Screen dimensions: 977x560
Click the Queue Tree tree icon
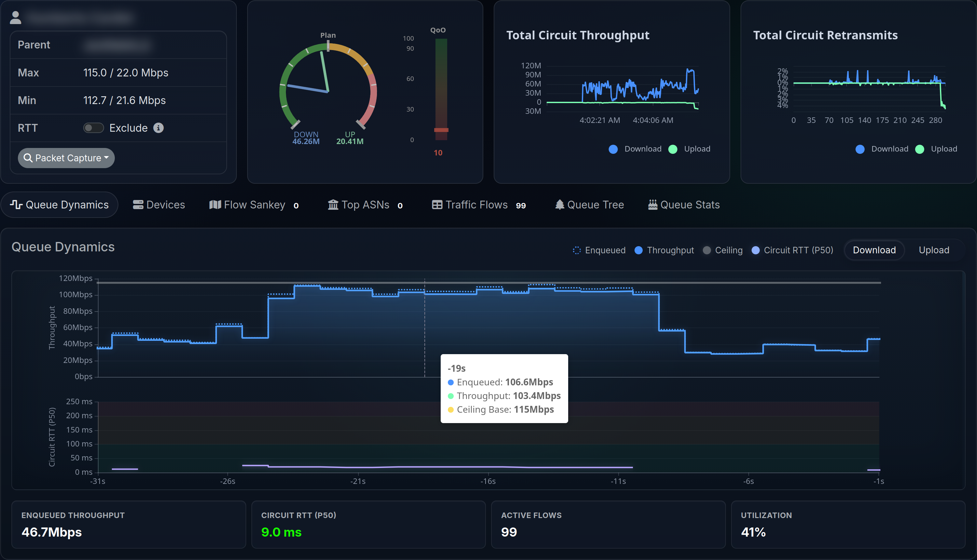[x=560, y=205]
